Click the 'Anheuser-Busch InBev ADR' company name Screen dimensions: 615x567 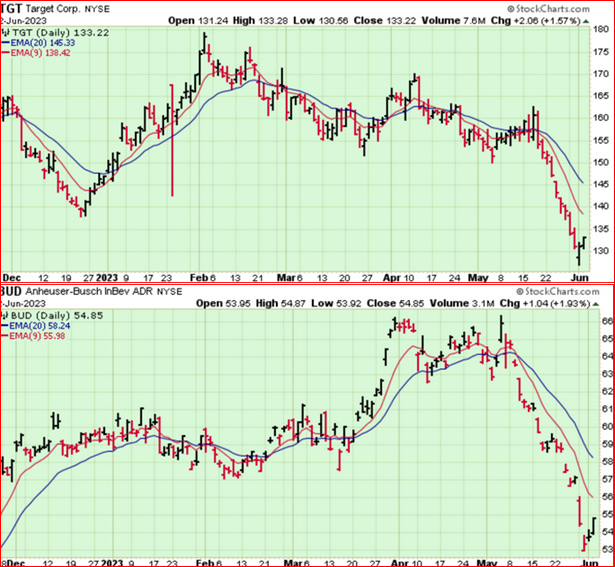(90, 291)
